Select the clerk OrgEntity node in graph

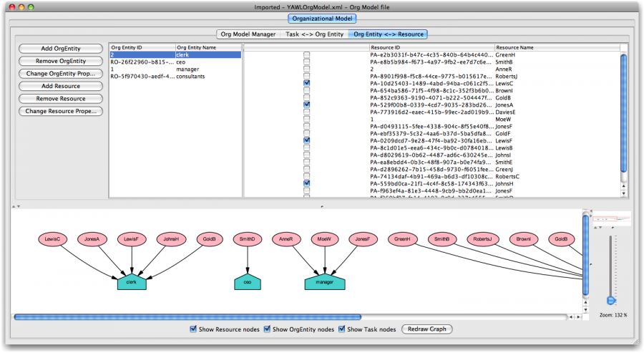pos(131,283)
